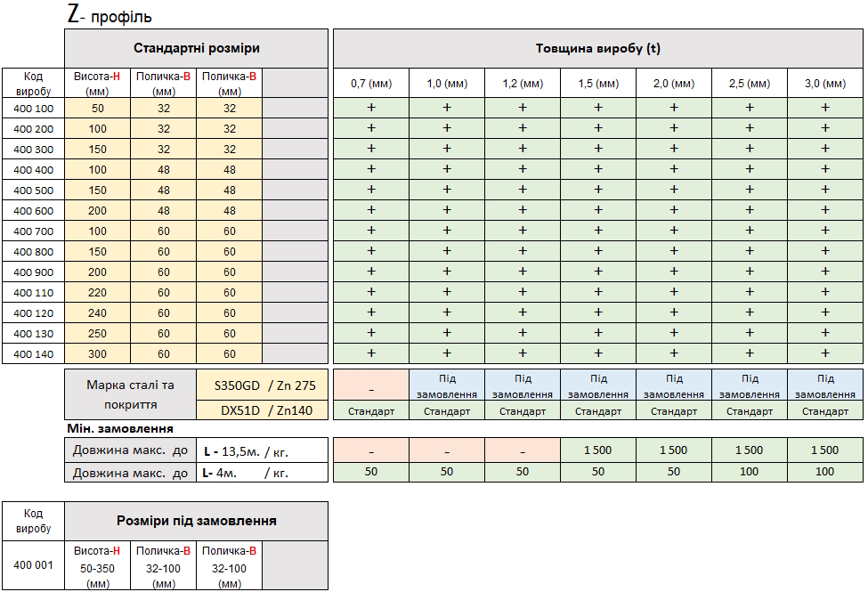Select the 'DX51D / Zn140' cell

[x=263, y=410]
